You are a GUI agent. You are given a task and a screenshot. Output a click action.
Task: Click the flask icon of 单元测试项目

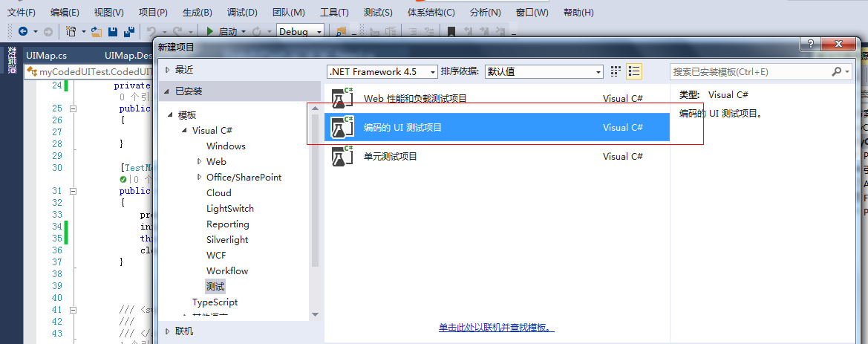[x=342, y=156]
